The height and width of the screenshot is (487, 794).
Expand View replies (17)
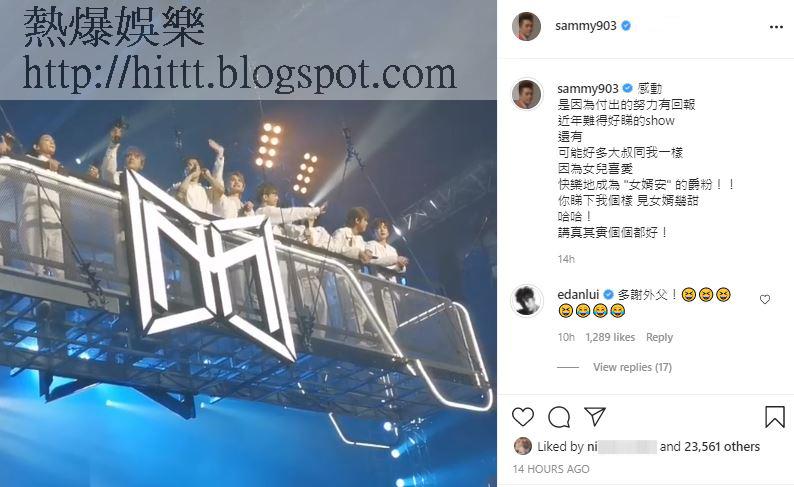(632, 367)
